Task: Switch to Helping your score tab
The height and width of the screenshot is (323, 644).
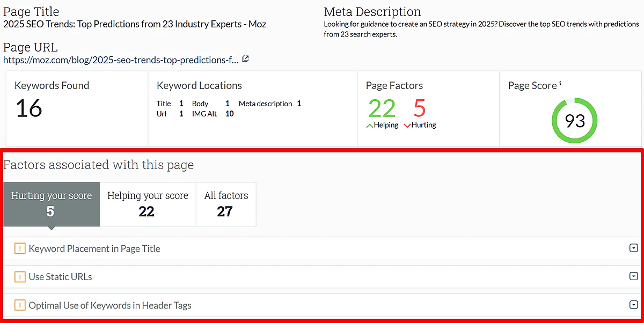Action: [x=148, y=204]
